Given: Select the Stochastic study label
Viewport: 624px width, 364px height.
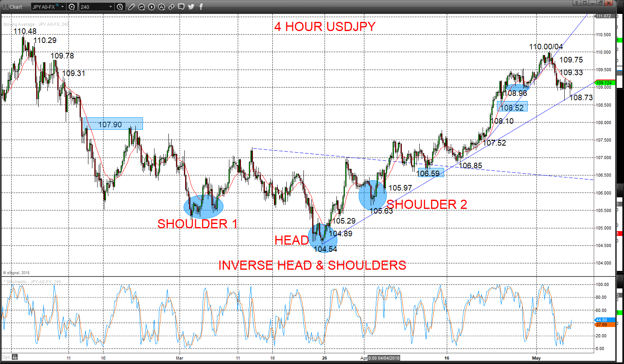Looking at the screenshot, I should 33,282.
